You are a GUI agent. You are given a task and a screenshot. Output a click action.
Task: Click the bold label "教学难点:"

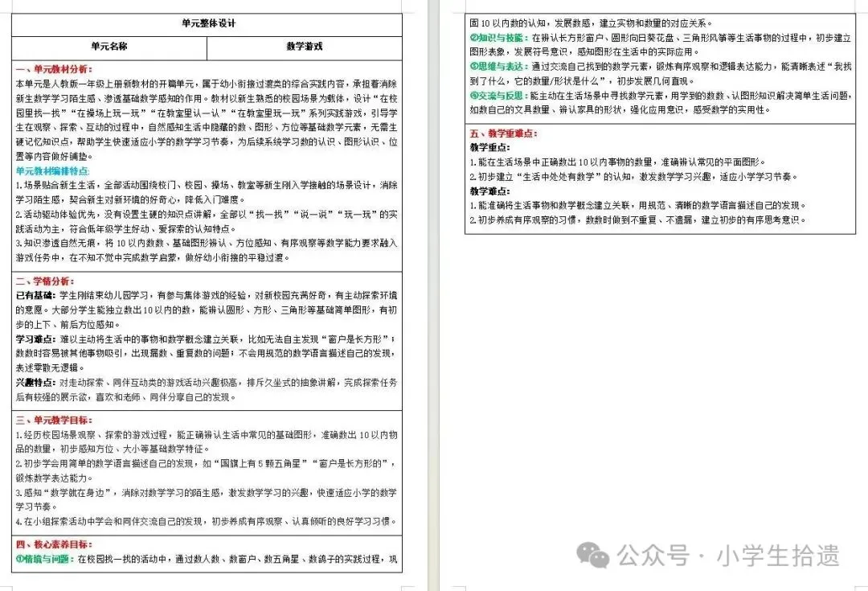[x=490, y=191]
